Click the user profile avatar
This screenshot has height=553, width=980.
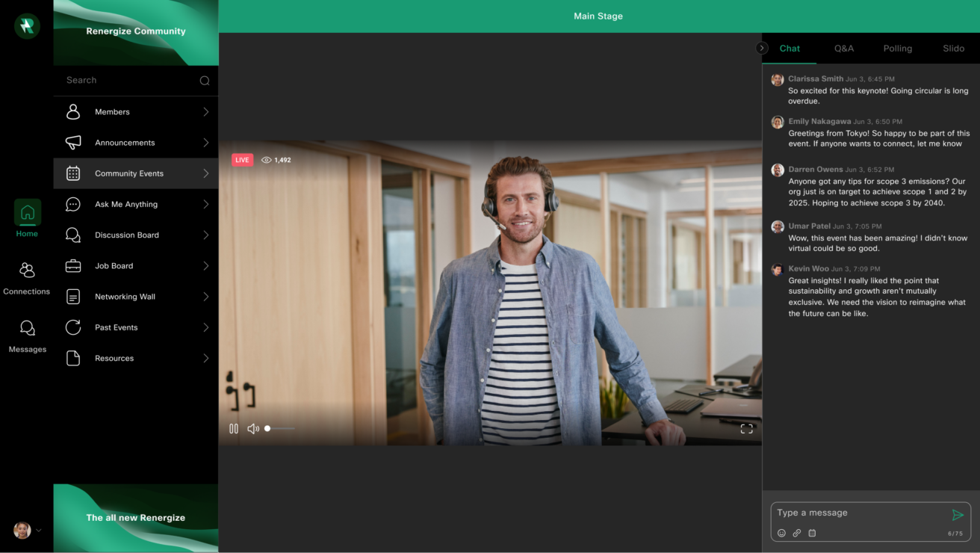(x=22, y=530)
